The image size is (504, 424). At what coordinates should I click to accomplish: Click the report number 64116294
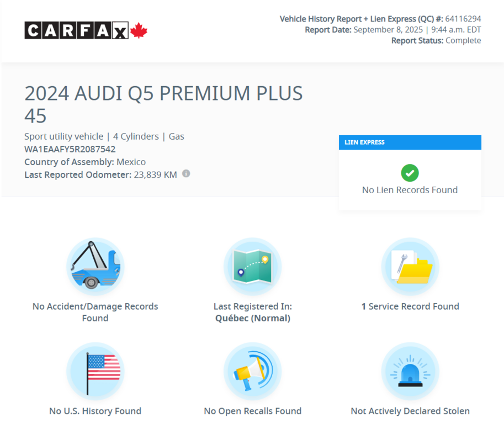point(465,18)
